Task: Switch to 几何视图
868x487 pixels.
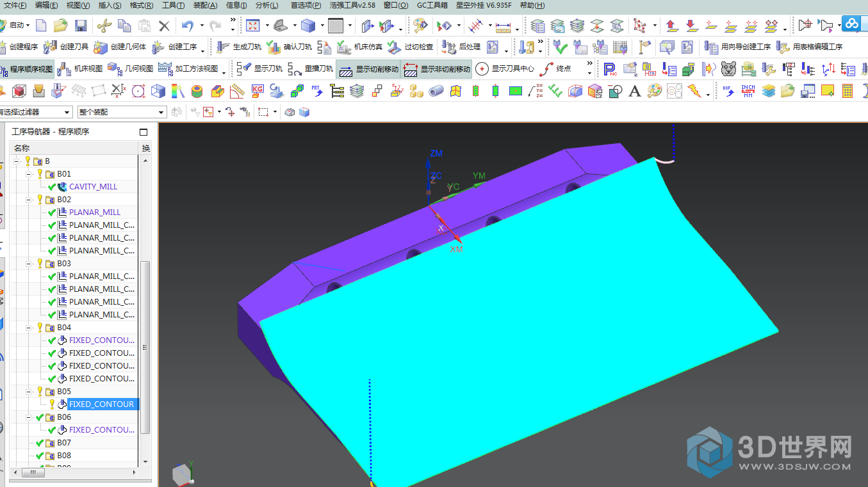Action: (131, 69)
